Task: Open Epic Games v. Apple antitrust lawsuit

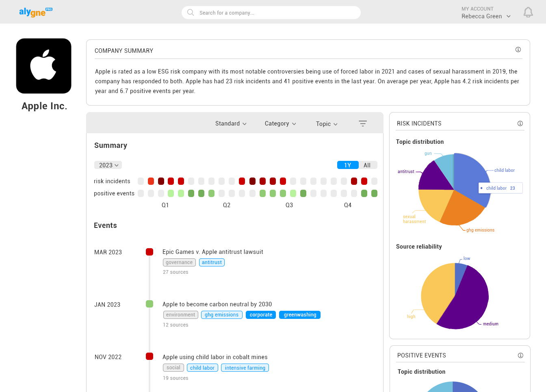Action: (x=213, y=252)
